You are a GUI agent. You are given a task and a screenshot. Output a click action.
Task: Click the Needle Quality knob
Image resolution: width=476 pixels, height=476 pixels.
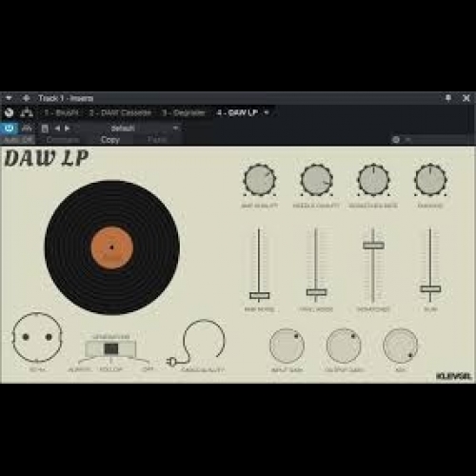[316, 180]
